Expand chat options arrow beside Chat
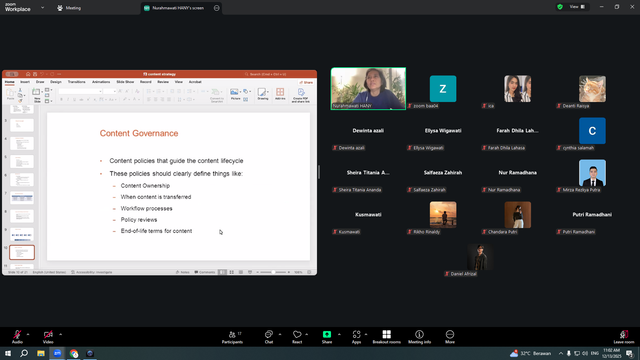This screenshot has height=360, width=640. [280, 334]
